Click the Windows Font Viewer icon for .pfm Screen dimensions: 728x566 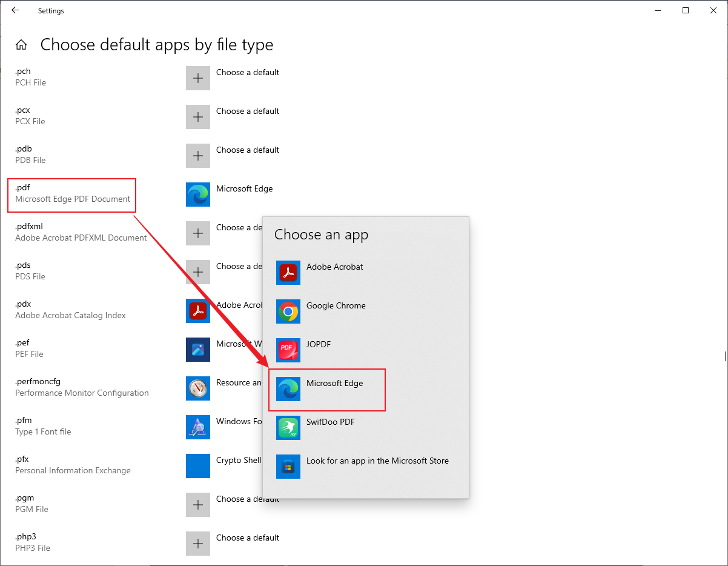[198, 427]
